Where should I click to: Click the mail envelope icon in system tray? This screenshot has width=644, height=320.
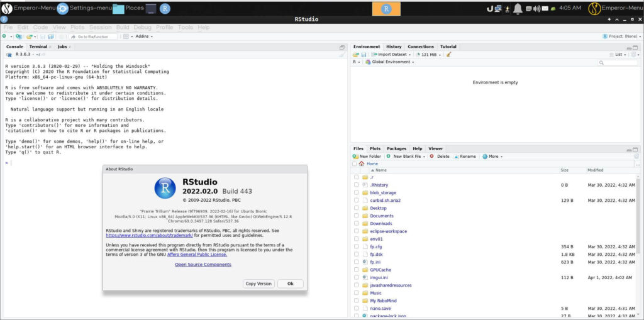[545, 8]
